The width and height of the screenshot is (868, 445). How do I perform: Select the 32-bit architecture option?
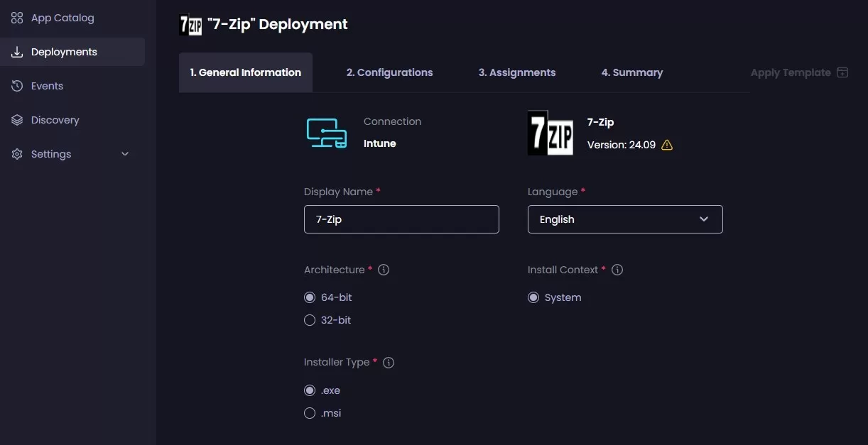(310, 320)
